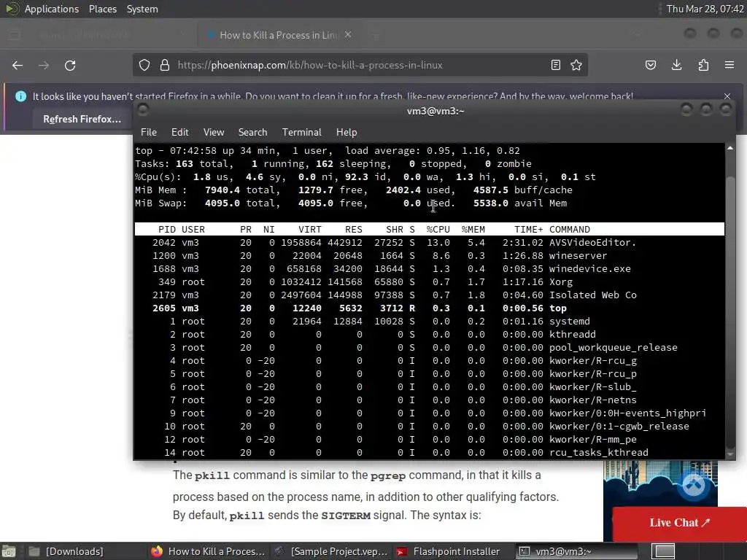Viewport: 747px width, 560px height.
Task: View site security padlock info
Action: [x=165, y=65]
